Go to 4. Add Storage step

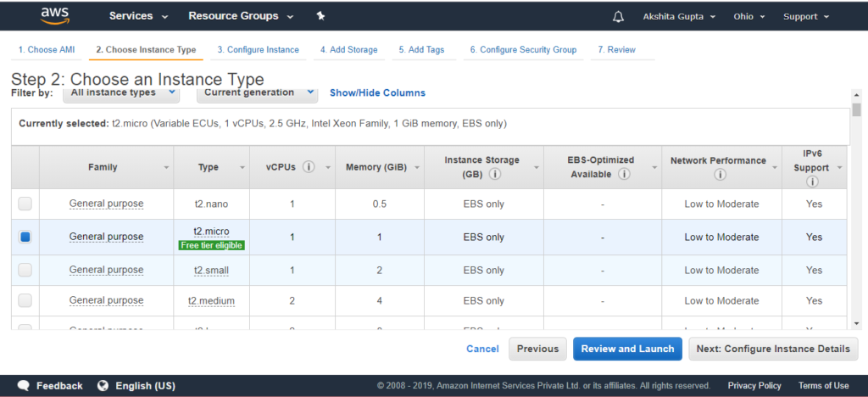point(348,50)
